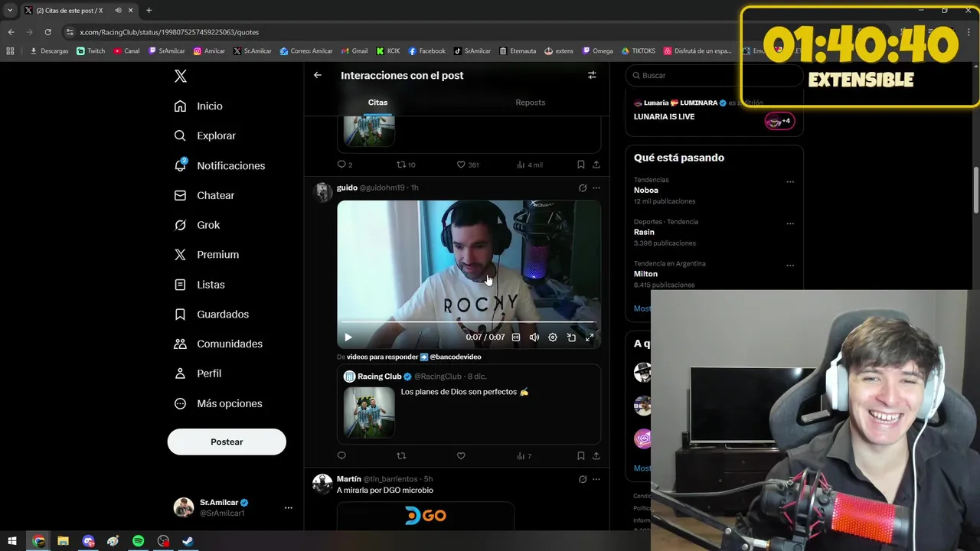Screen dimensions: 980x551
Task: Open Guardados bookmarks page
Action: coord(211,315)
